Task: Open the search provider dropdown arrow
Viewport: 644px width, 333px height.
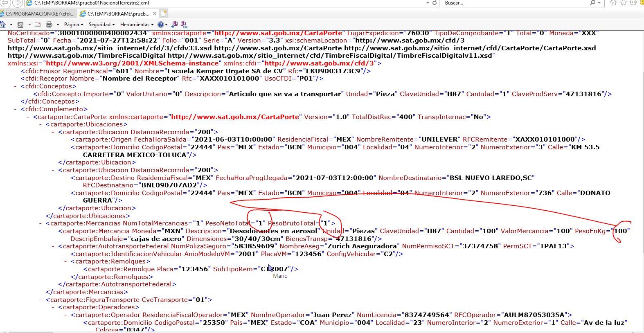Action: 599,3
